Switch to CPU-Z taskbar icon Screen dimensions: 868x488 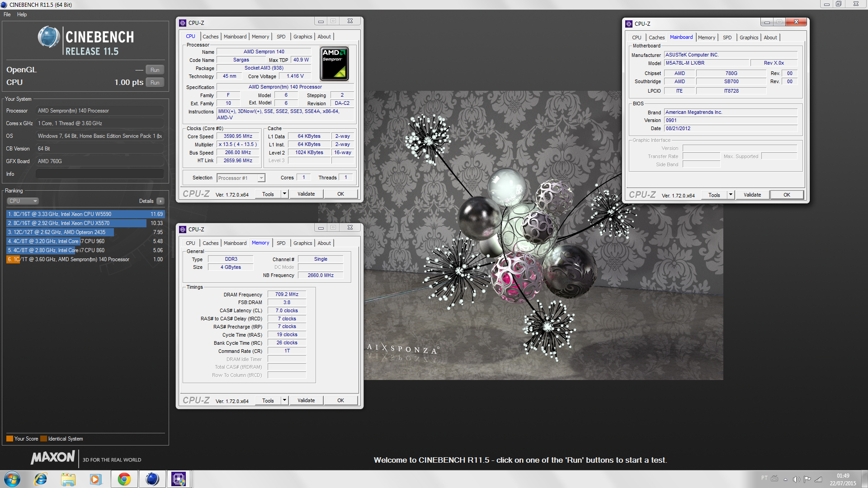click(179, 479)
